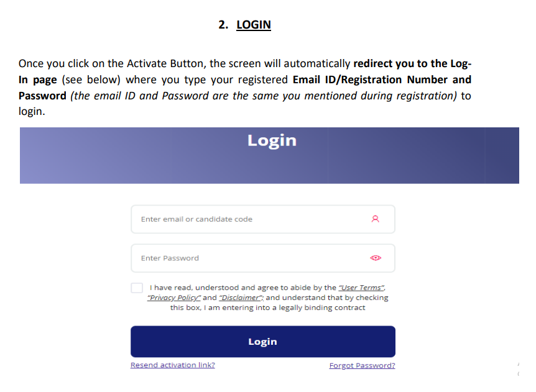
Task: Click the "legally binding contract" agreement text
Action: coord(321,308)
